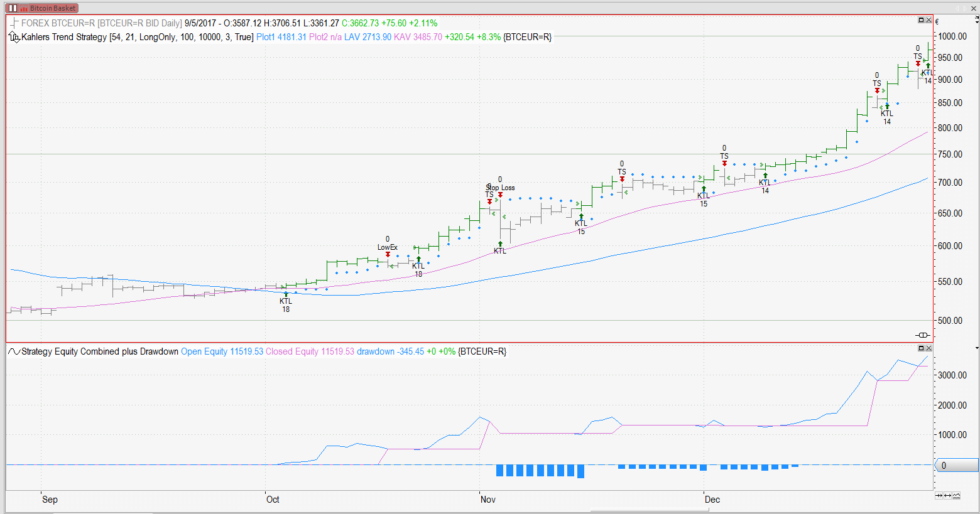980x514 pixels.
Task: Close the price chart subchart pane
Action: point(929,20)
